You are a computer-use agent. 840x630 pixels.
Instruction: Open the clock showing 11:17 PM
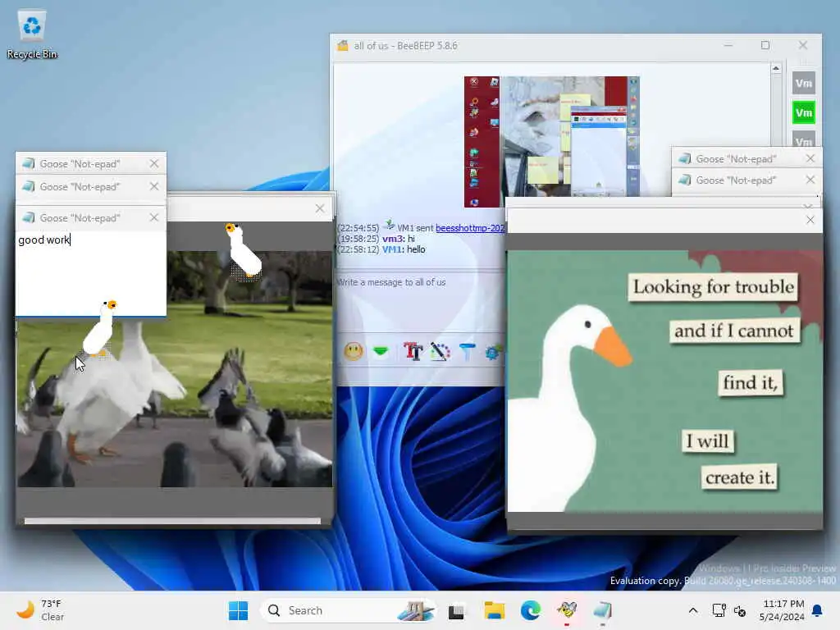pos(782,610)
